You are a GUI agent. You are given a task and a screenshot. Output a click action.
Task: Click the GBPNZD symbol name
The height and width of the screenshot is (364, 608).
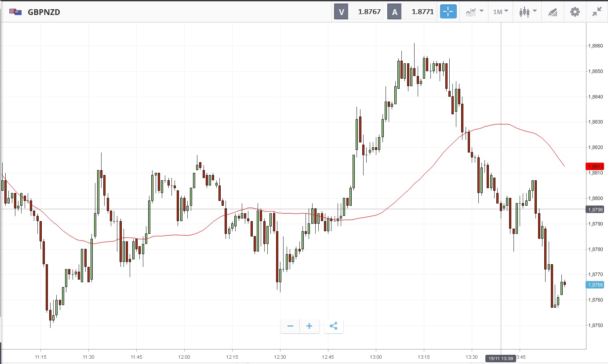tap(44, 12)
